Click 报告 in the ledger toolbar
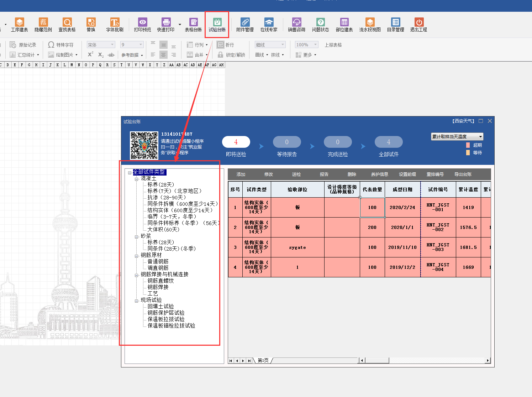 click(x=324, y=174)
